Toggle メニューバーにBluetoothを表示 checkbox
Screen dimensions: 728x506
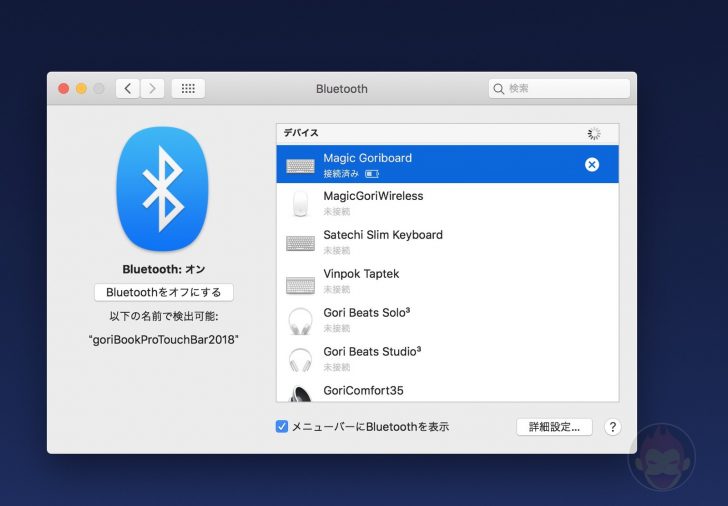(281, 426)
